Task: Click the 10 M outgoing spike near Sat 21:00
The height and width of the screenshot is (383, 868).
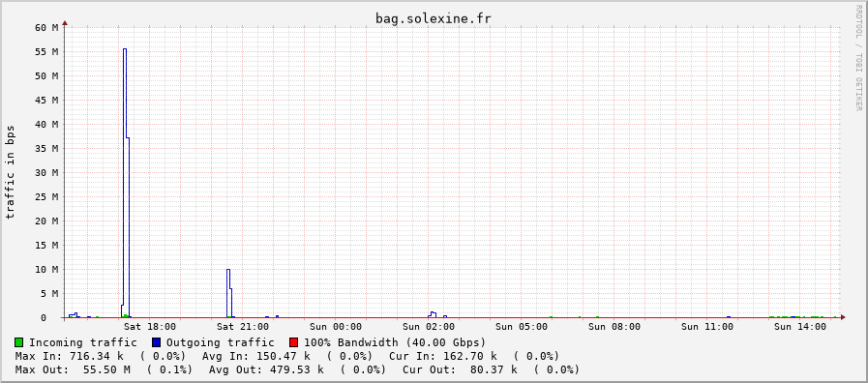Action: coord(228,293)
